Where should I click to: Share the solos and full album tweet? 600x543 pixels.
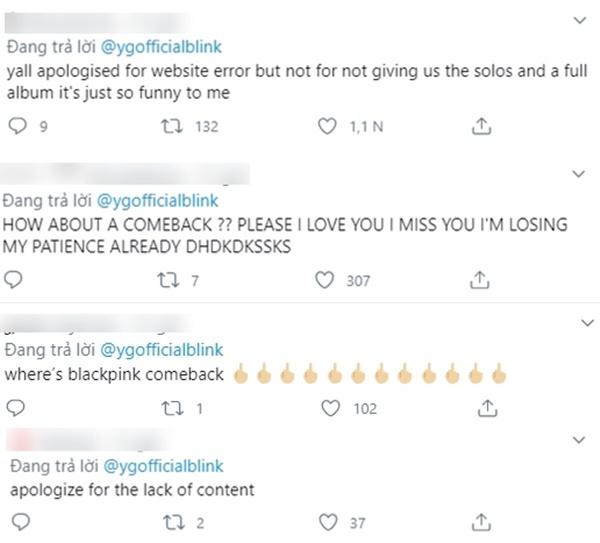tap(481, 125)
